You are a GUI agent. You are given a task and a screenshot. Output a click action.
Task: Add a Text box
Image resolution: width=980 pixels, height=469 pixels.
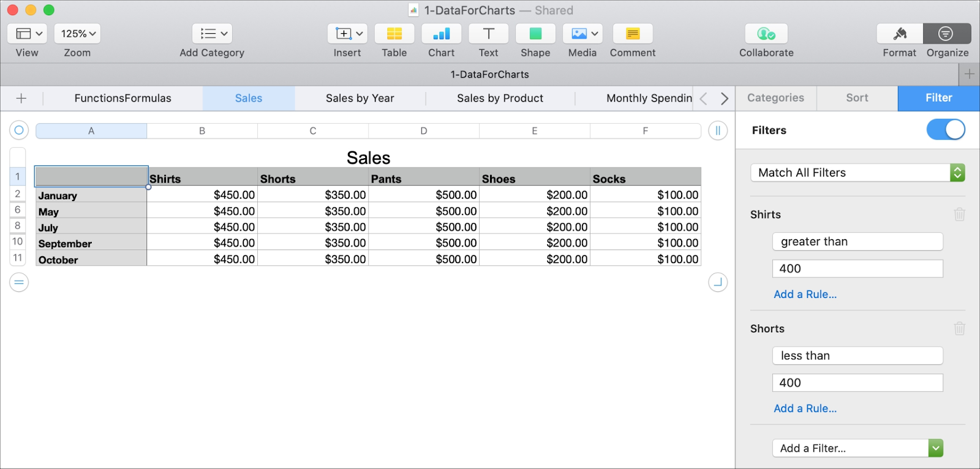click(489, 34)
